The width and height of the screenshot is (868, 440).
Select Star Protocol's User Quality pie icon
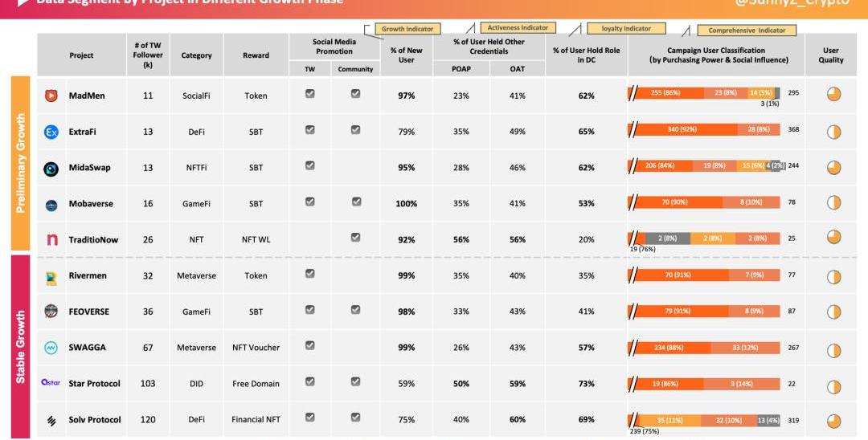833,386
